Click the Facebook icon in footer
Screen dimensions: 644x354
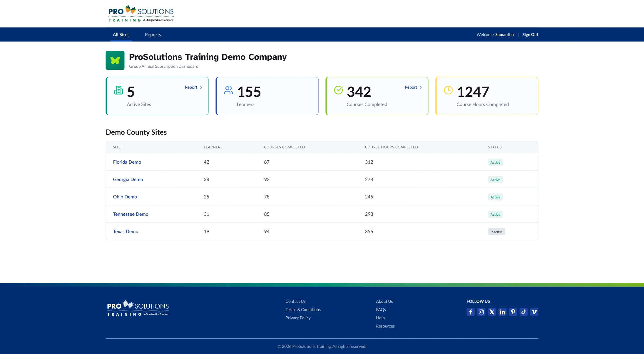coord(471,312)
